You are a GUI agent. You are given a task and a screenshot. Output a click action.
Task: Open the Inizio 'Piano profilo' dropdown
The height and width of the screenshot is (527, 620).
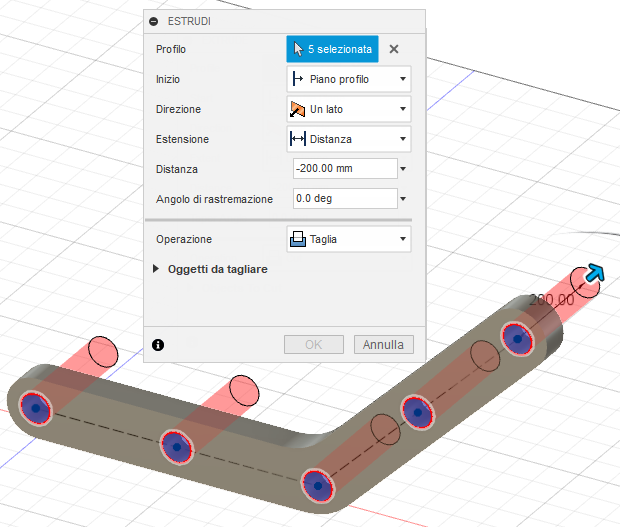point(349,79)
